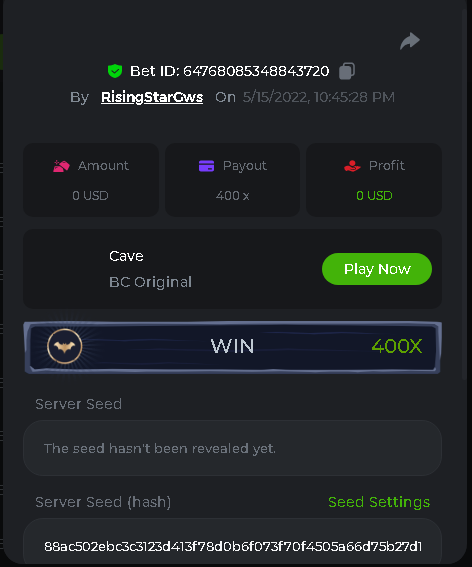Open RisingStarGws user profile link
Image resolution: width=472 pixels, height=567 pixels.
(152, 97)
